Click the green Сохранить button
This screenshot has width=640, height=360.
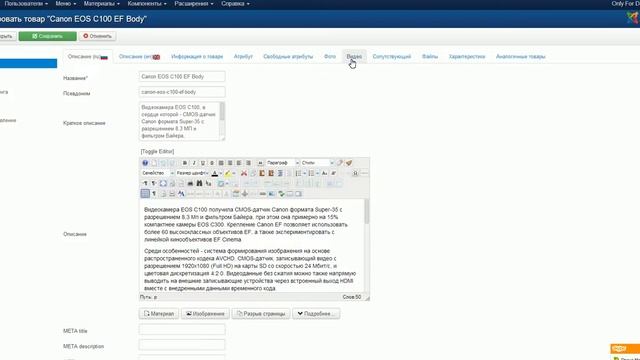(47, 36)
